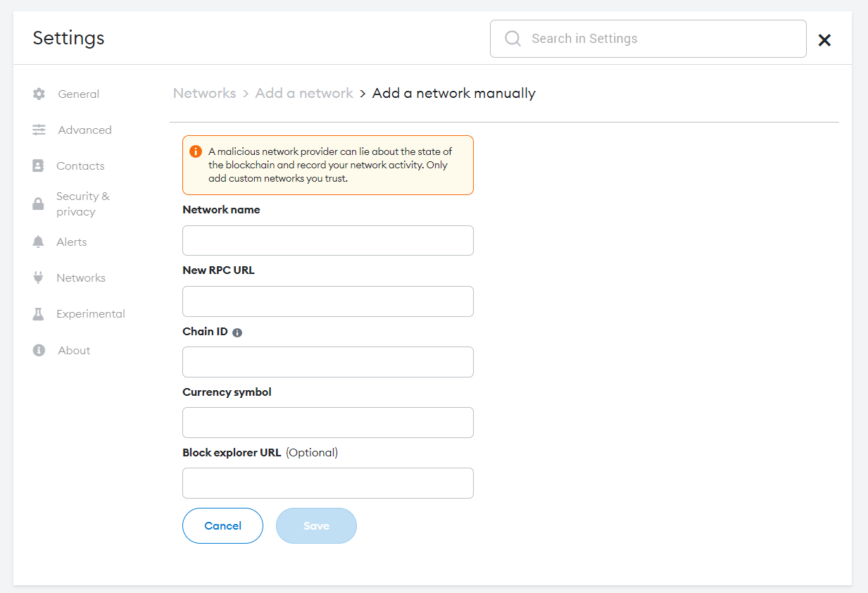Viewport: 868px width, 593px height.
Task: Click the General gear icon
Action: coord(39,94)
